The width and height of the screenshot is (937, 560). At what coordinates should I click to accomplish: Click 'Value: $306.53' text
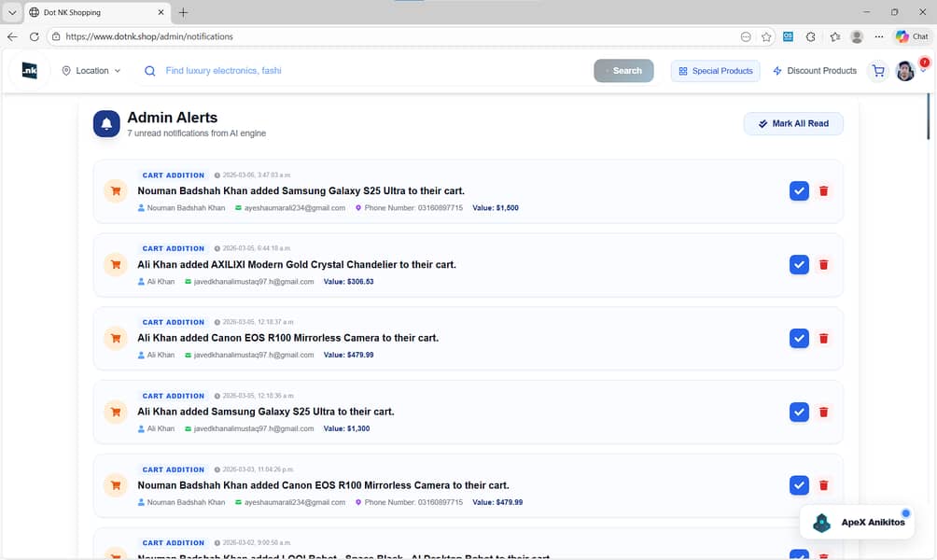348,282
